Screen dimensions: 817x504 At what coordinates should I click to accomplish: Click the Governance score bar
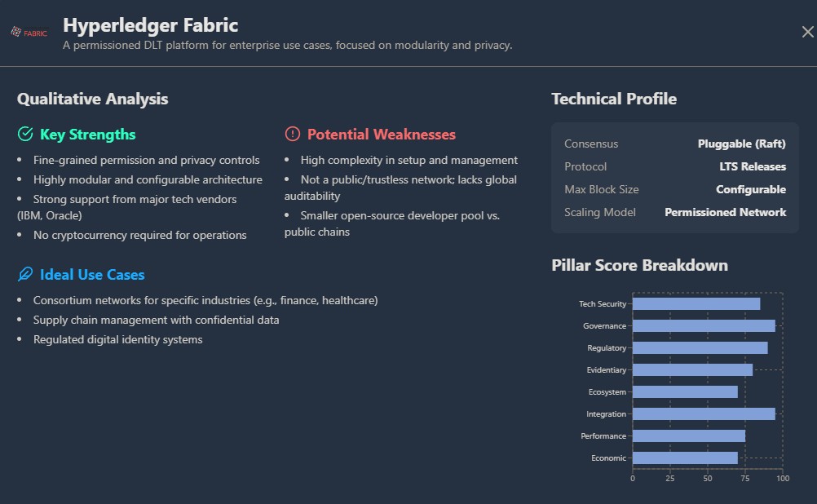pyautogui.click(x=703, y=326)
